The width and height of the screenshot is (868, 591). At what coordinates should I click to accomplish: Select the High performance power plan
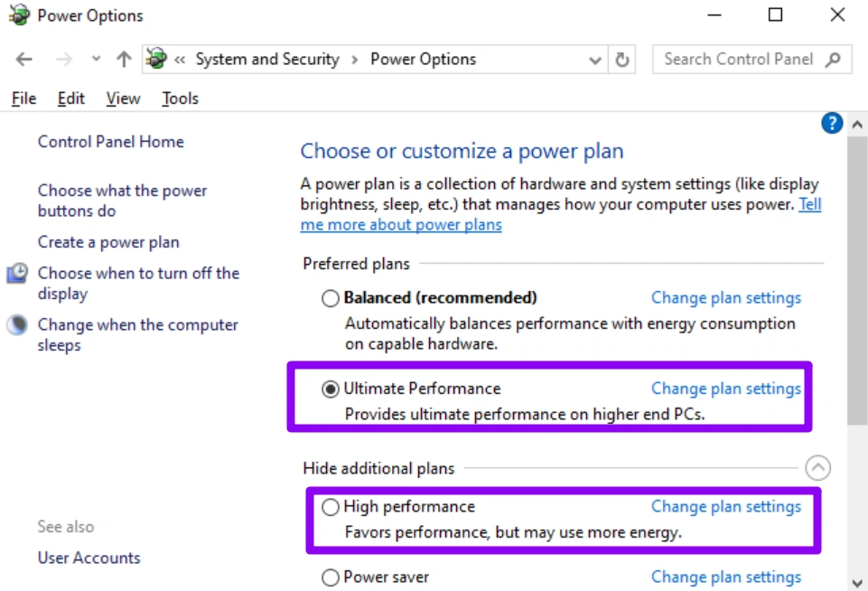click(x=331, y=507)
